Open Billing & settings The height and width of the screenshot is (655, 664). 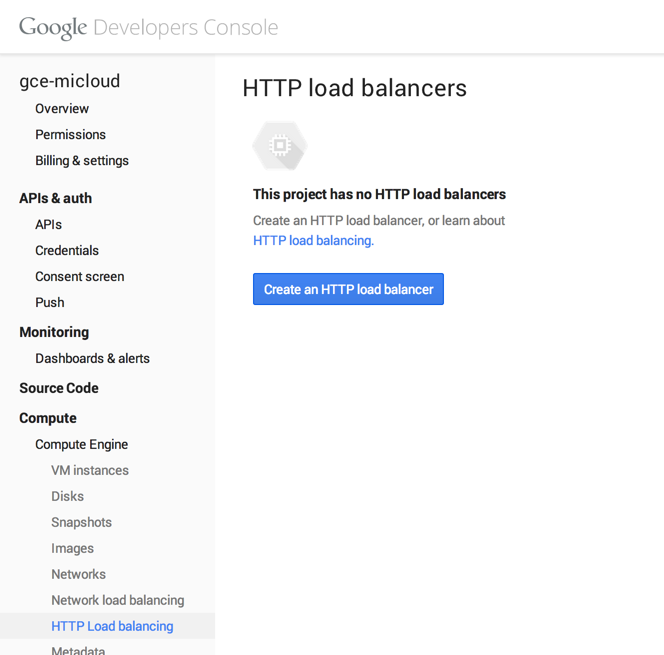(82, 161)
